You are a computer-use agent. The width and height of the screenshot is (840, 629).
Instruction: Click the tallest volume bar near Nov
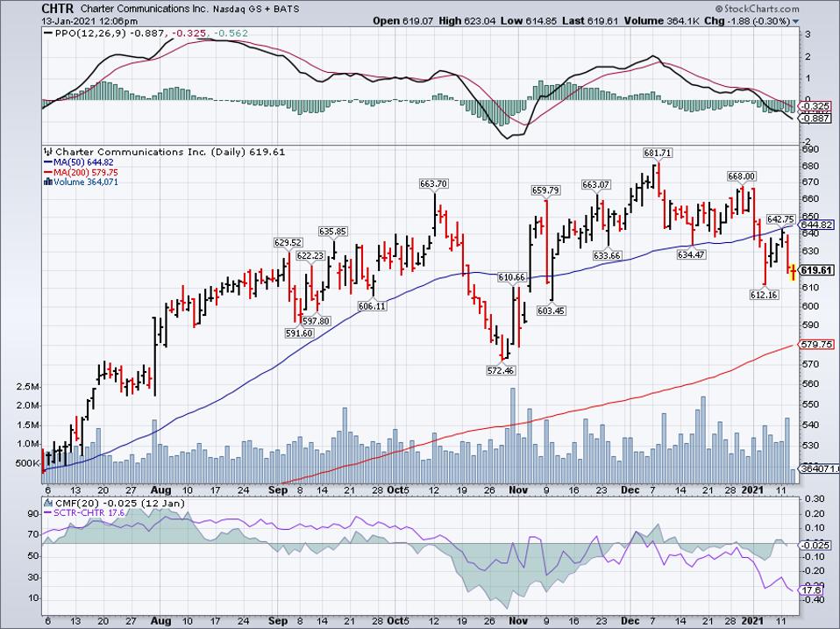(x=513, y=436)
